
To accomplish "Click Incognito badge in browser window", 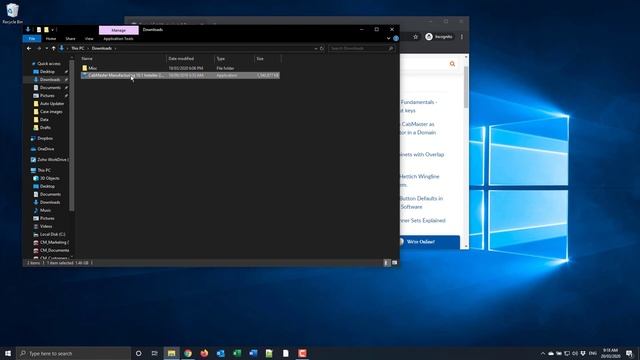I will pos(439,37).
